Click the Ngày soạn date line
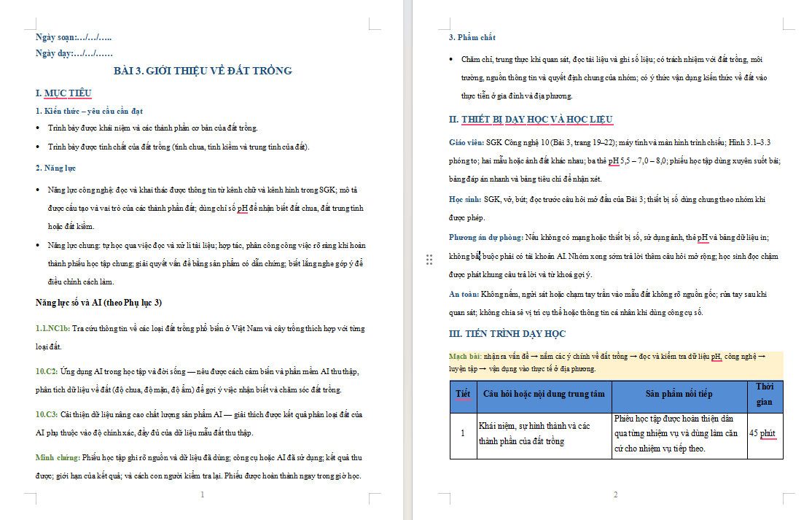 pyautogui.click(x=74, y=37)
